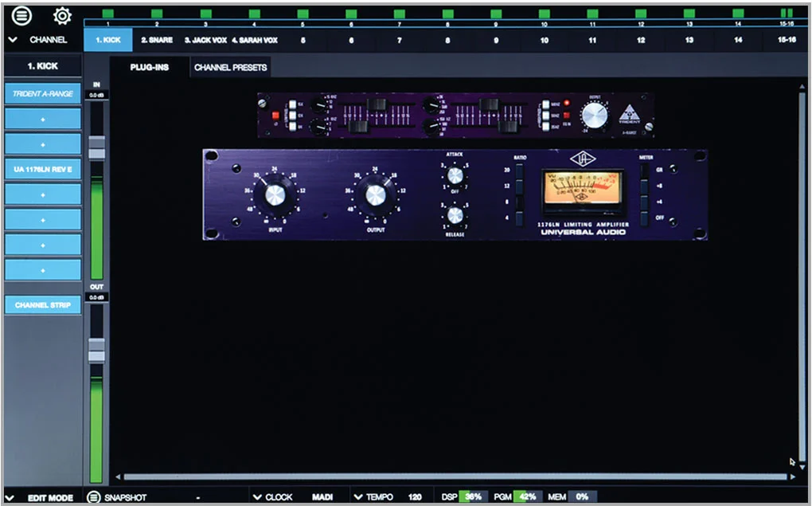Image resolution: width=812 pixels, height=506 pixels.
Task: Select the TRIDENT A-RANGE insert slot
Action: [43, 94]
